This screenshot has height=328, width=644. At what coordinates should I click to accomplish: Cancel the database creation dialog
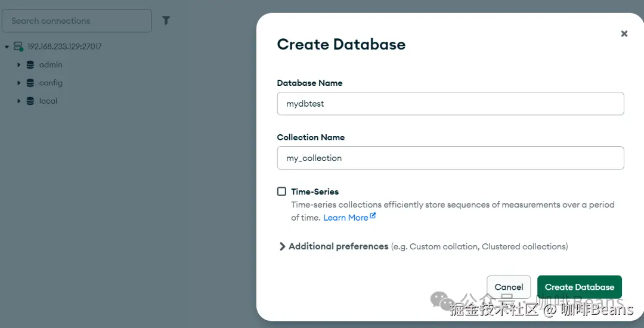tap(509, 287)
